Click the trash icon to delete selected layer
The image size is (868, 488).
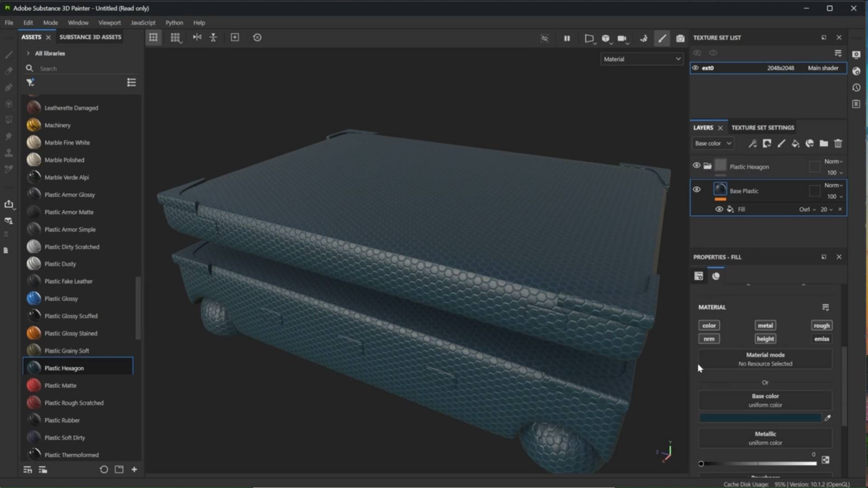[x=838, y=144]
